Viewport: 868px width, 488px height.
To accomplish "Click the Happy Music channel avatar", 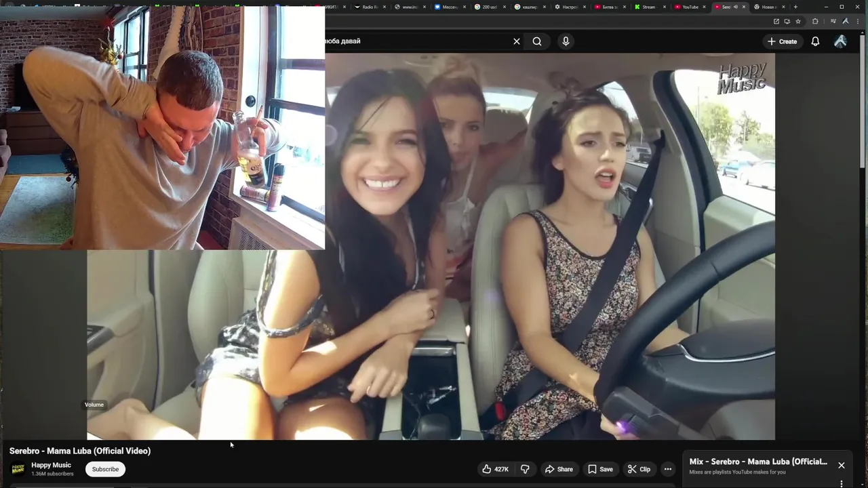I will (18, 469).
